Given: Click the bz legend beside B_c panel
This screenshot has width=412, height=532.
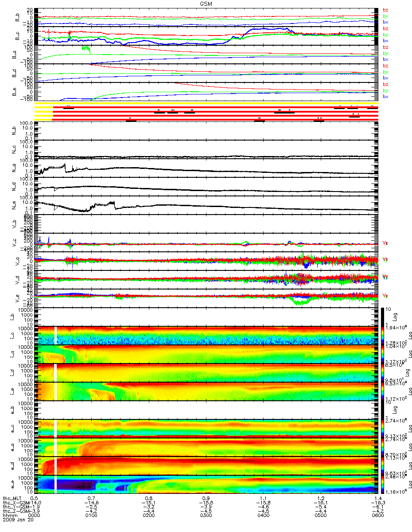Looking at the screenshot, I should 385,29.
